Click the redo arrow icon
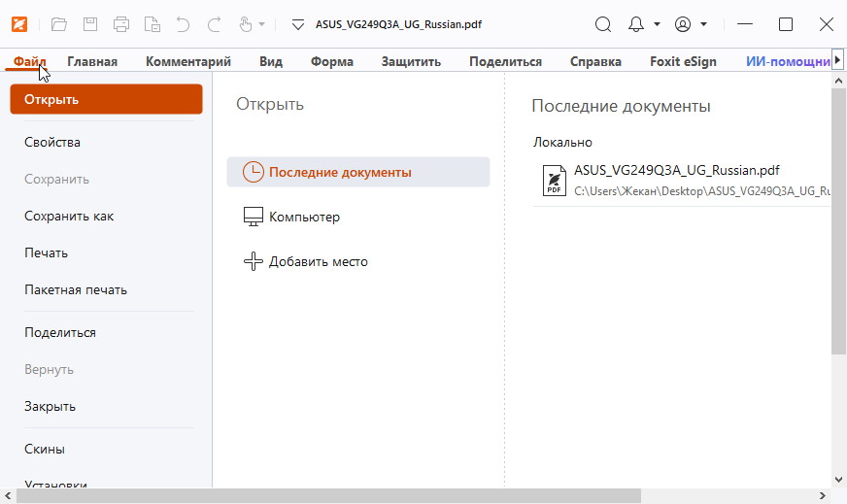847x504 pixels. [x=215, y=24]
